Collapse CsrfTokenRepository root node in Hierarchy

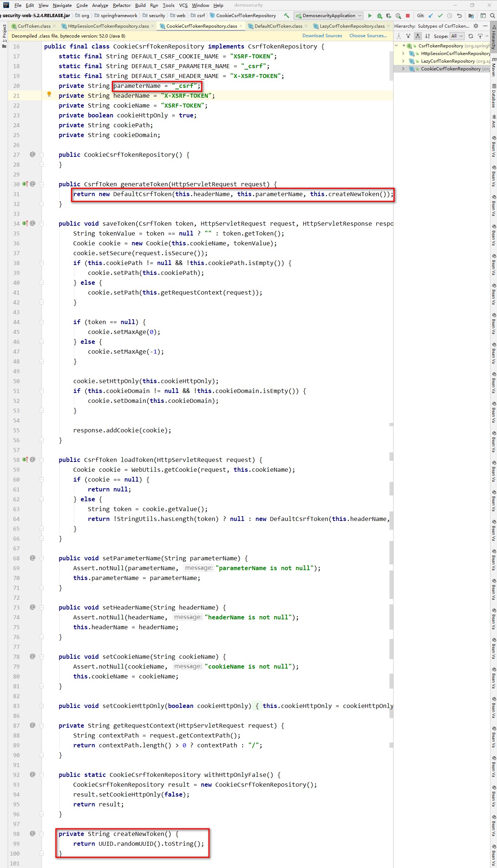pos(397,46)
